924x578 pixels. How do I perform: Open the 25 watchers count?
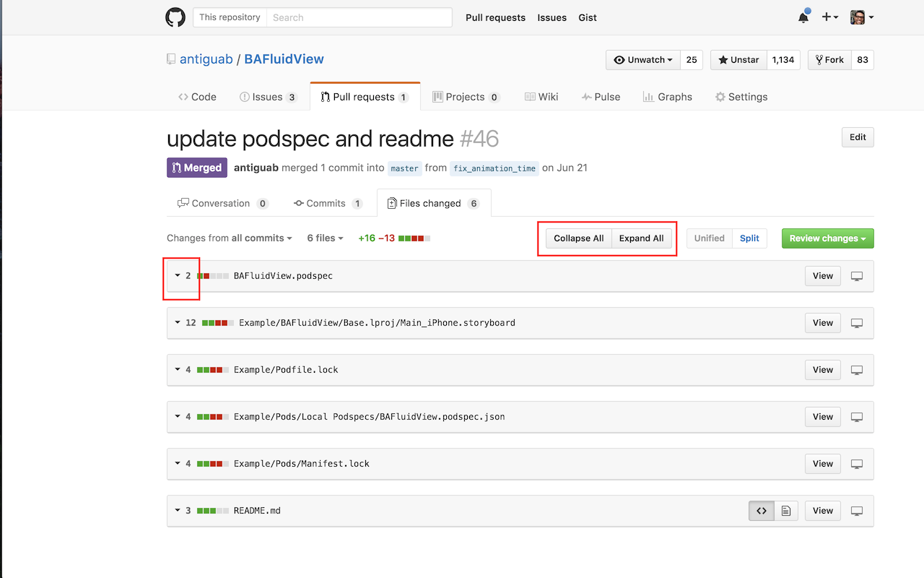(692, 60)
